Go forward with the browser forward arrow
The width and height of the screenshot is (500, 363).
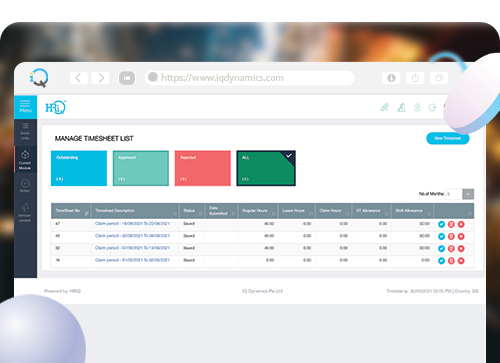[x=100, y=78]
